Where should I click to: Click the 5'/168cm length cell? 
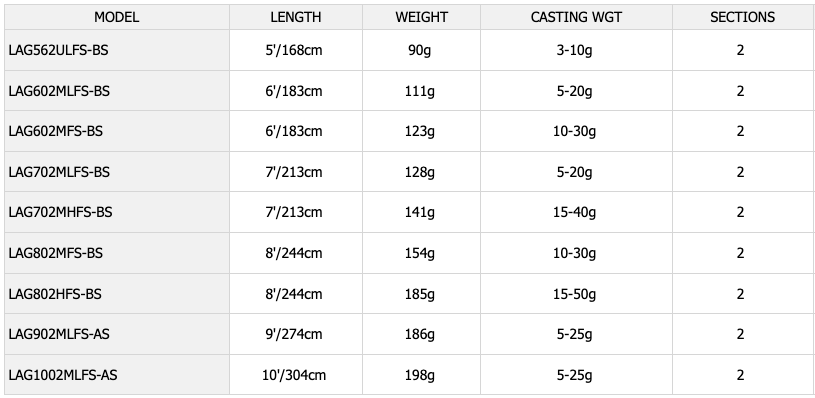tap(296, 50)
